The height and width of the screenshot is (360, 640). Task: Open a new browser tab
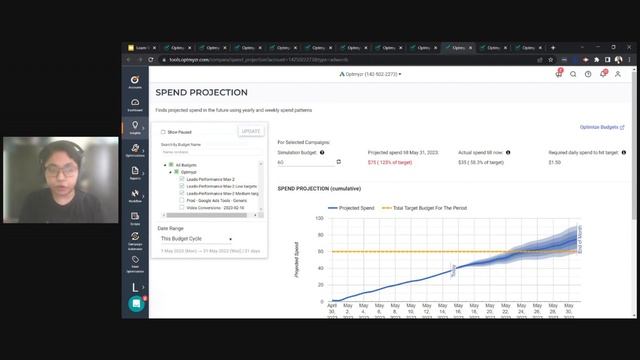553,48
